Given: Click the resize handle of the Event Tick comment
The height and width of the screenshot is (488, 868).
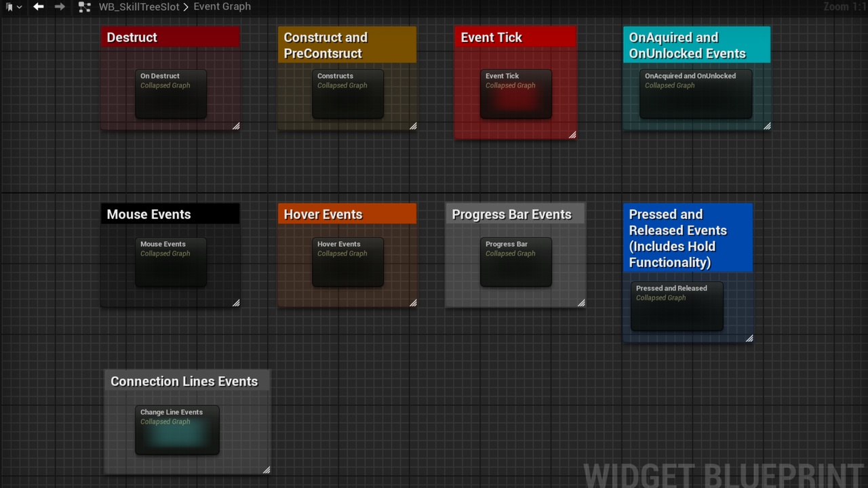Looking at the screenshot, I should (573, 134).
